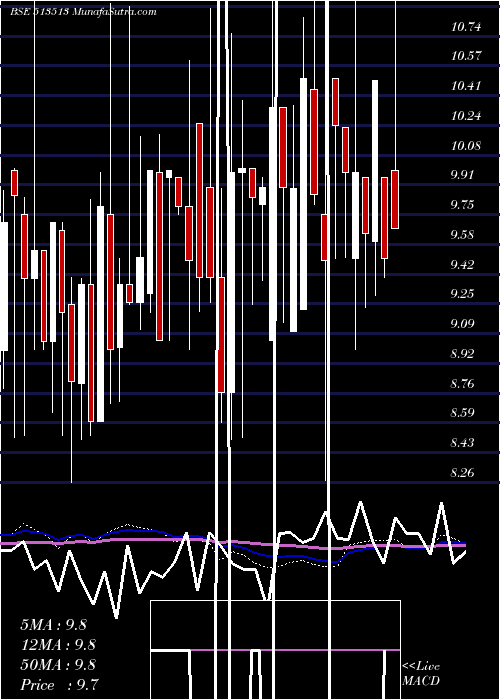Image resolution: width=500 pixels, height=700 pixels.
Task: Click the 8.26 price axis label
Action: click(462, 472)
